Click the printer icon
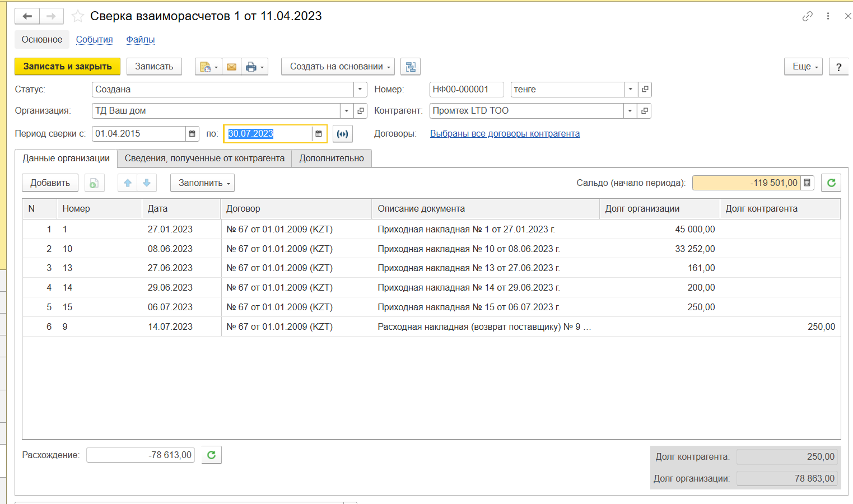 [251, 67]
